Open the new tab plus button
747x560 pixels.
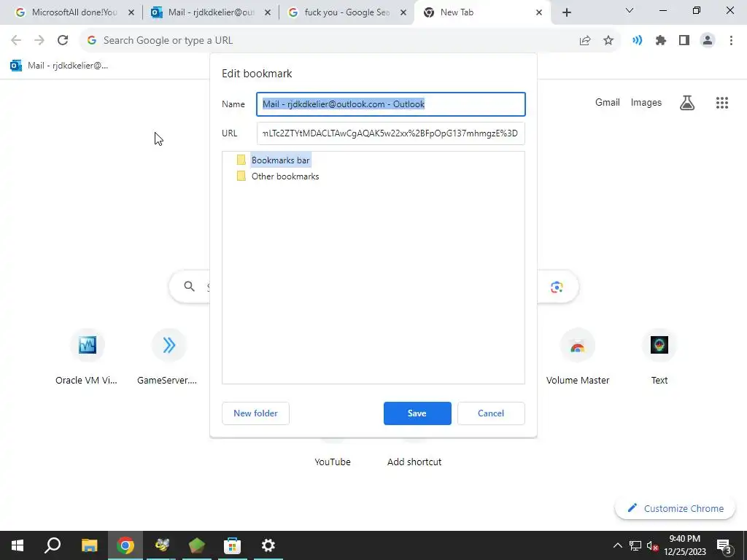click(566, 13)
